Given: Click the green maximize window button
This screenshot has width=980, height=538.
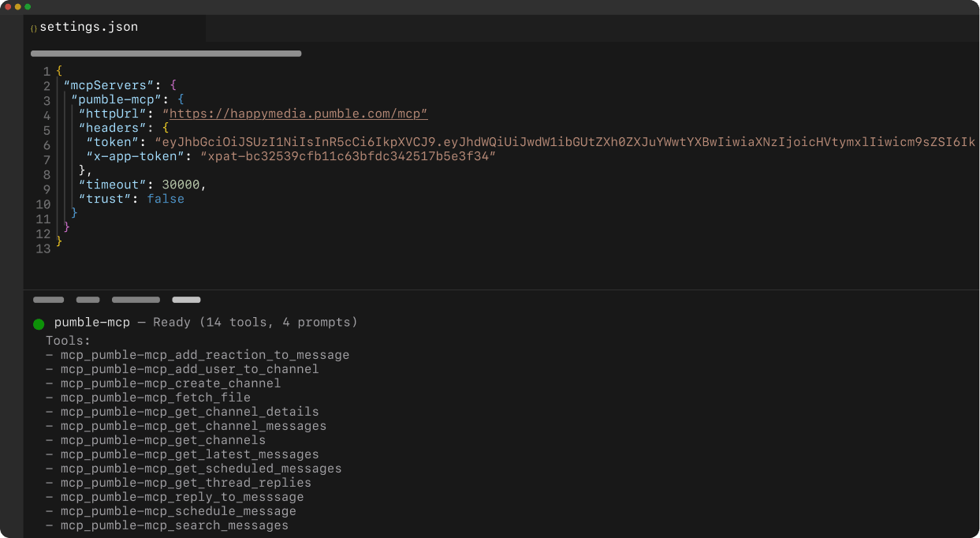Looking at the screenshot, I should (x=28, y=6).
